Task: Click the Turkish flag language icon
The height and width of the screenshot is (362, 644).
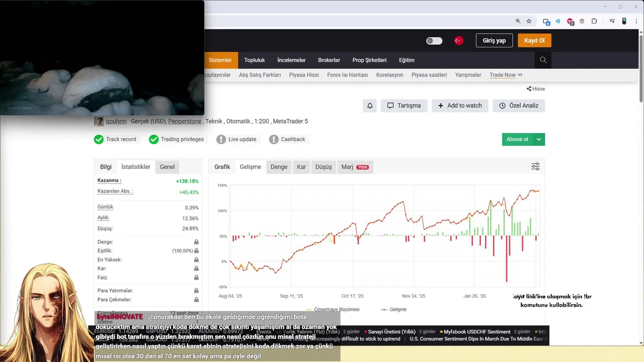Action: click(x=458, y=41)
